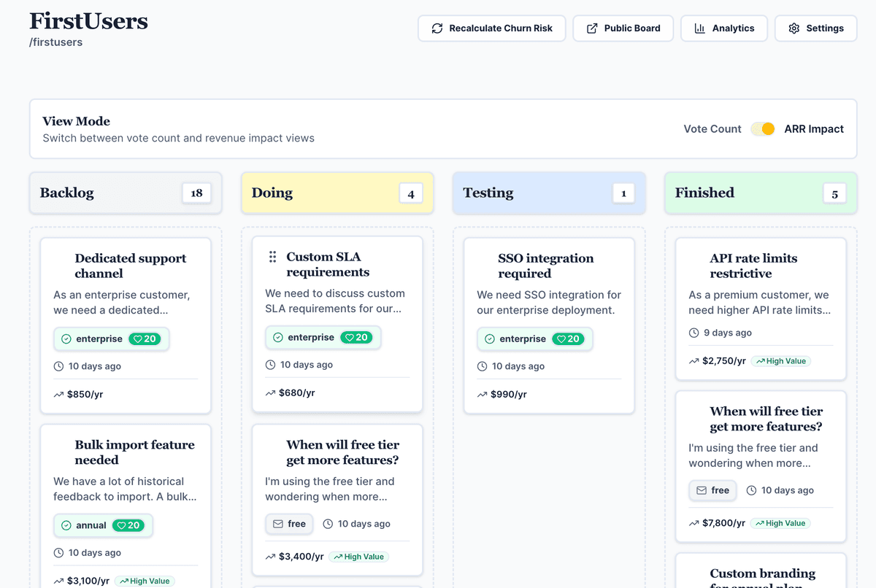876x588 pixels.
Task: Open the Public Board
Action: coord(623,28)
